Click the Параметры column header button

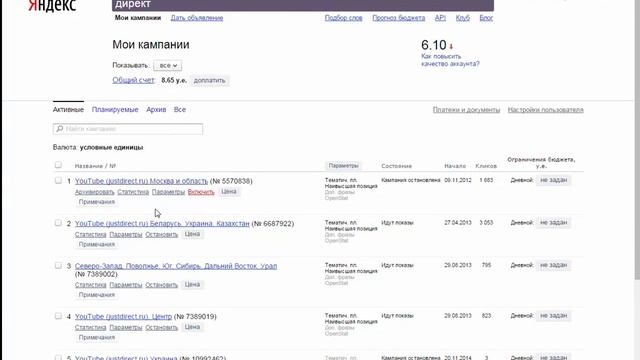click(x=343, y=166)
